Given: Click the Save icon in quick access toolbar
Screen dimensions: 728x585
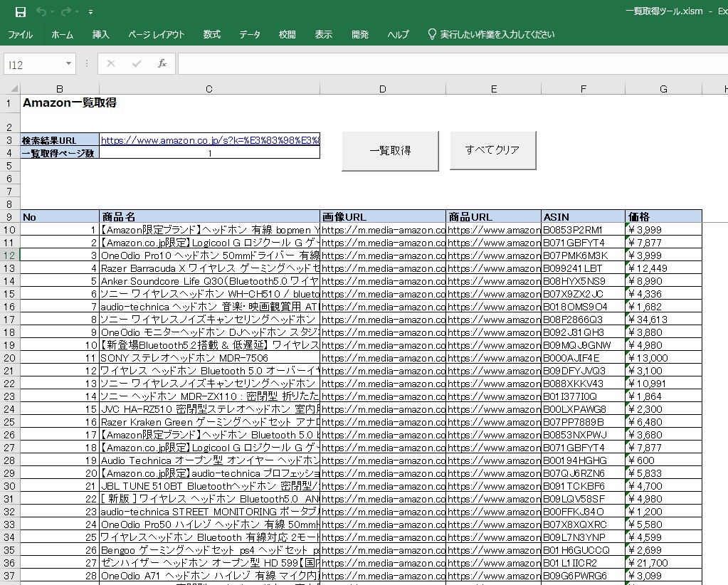Looking at the screenshot, I should (x=21, y=12).
